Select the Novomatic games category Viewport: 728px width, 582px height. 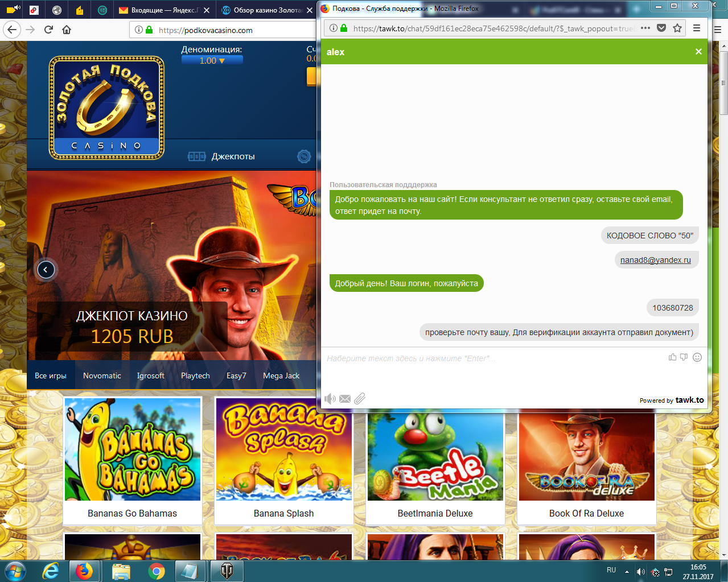[x=102, y=375]
